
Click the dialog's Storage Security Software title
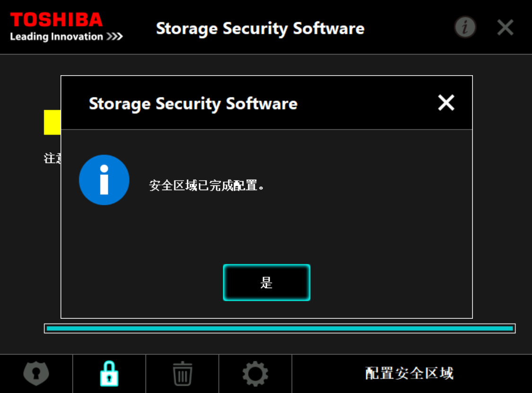coord(193,104)
